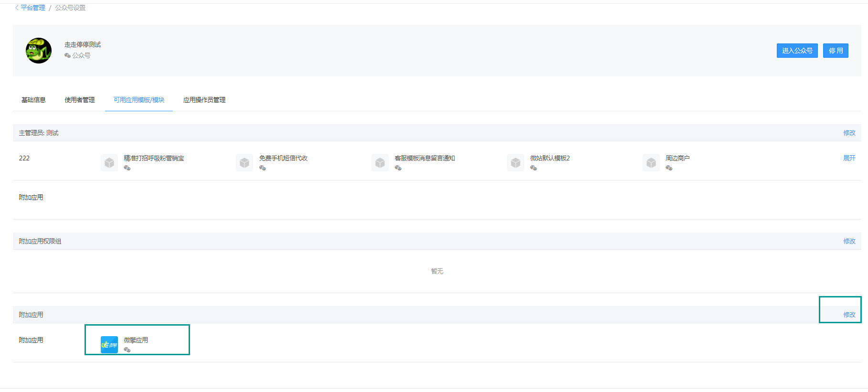The height and width of the screenshot is (392, 868).
Task: Click the 走走停停测试 account avatar
Action: [x=39, y=51]
